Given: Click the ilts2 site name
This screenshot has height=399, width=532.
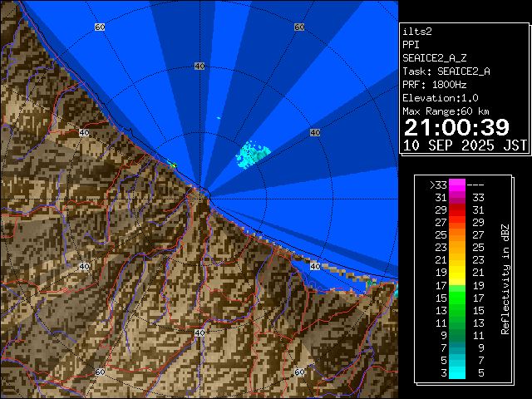Looking at the screenshot, I should tap(417, 32).
